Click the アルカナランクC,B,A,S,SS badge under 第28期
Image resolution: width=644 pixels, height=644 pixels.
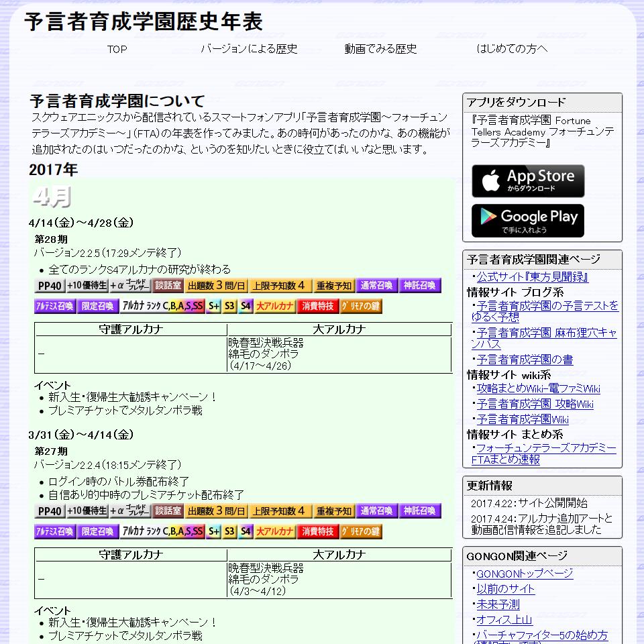point(162,306)
